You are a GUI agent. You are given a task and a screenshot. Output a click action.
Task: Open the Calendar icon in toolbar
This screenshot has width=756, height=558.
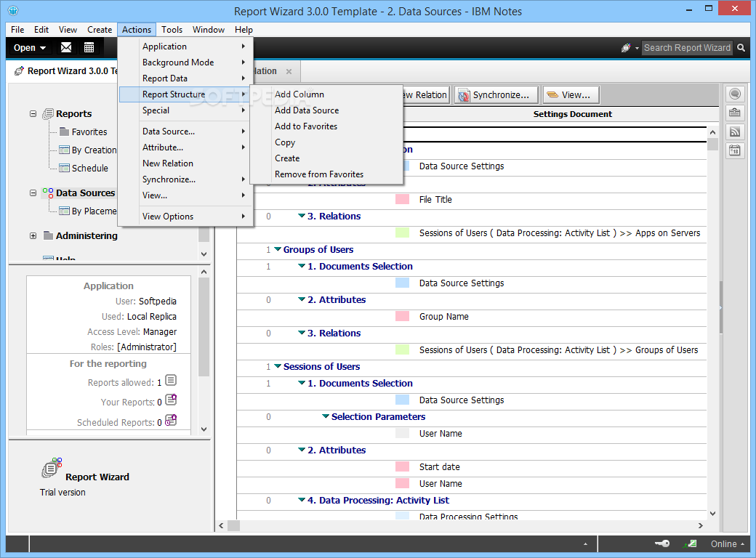click(x=89, y=47)
